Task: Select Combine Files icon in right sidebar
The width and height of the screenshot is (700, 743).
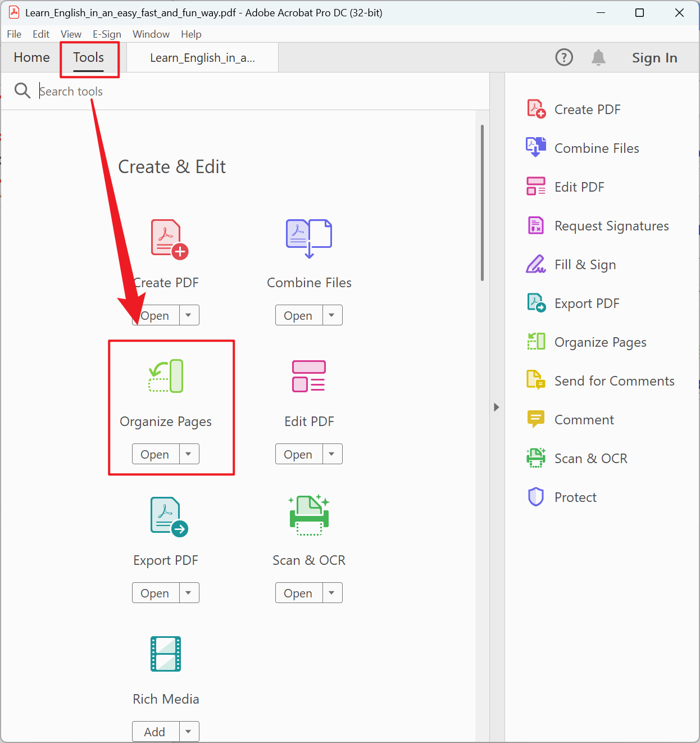Action: pos(536,147)
